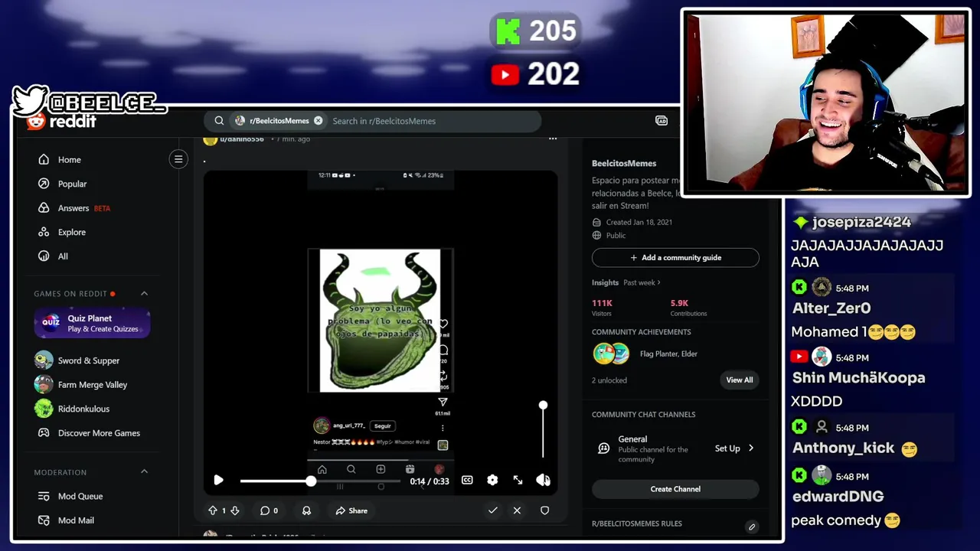Click the General channel chat icon

tap(604, 448)
